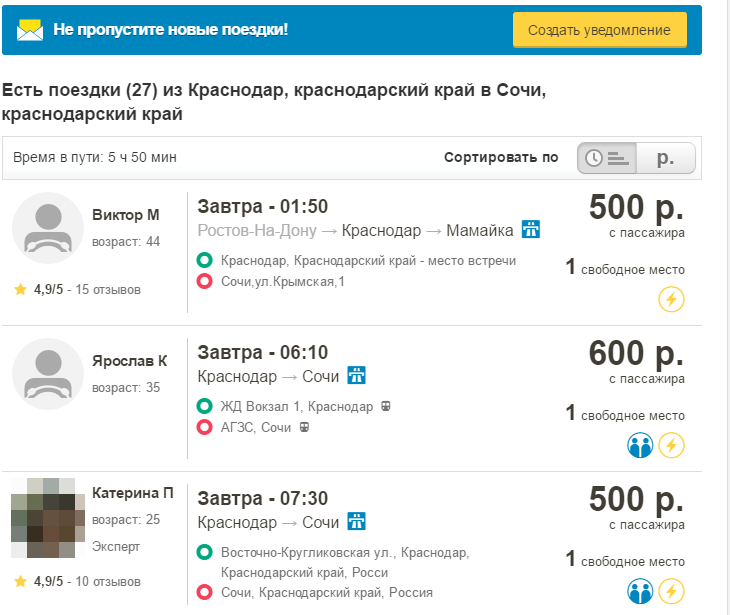Viewport: 730px width, 615px height.
Task: Open trip 'Завтра - 01:50'
Action: [263, 206]
